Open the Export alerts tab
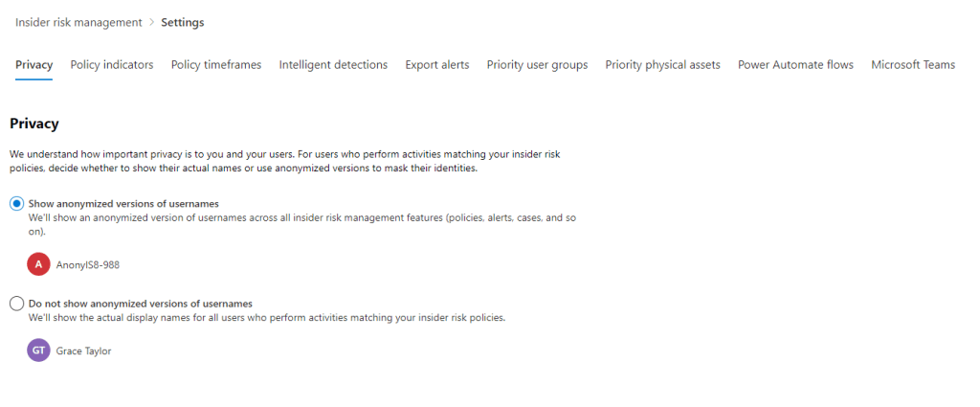The height and width of the screenshot is (407, 980). (437, 65)
